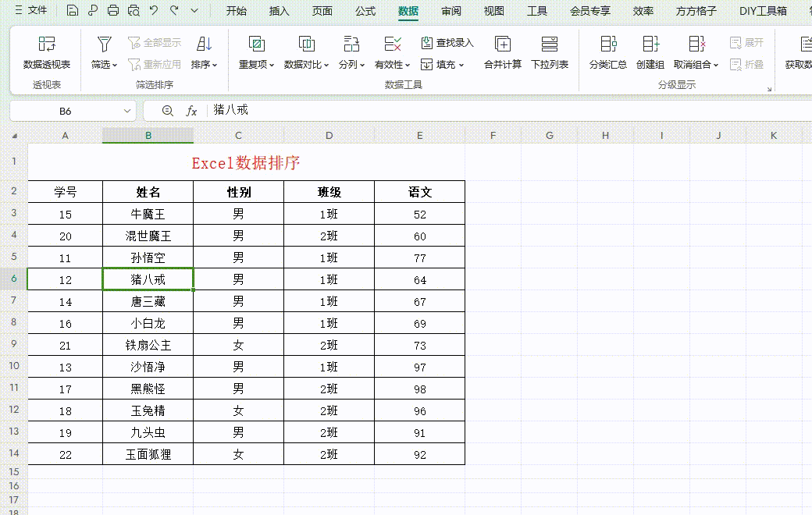The height and width of the screenshot is (515, 812).
Task: Click the zoom magnifier icon in formula bar
Action: coord(167,111)
